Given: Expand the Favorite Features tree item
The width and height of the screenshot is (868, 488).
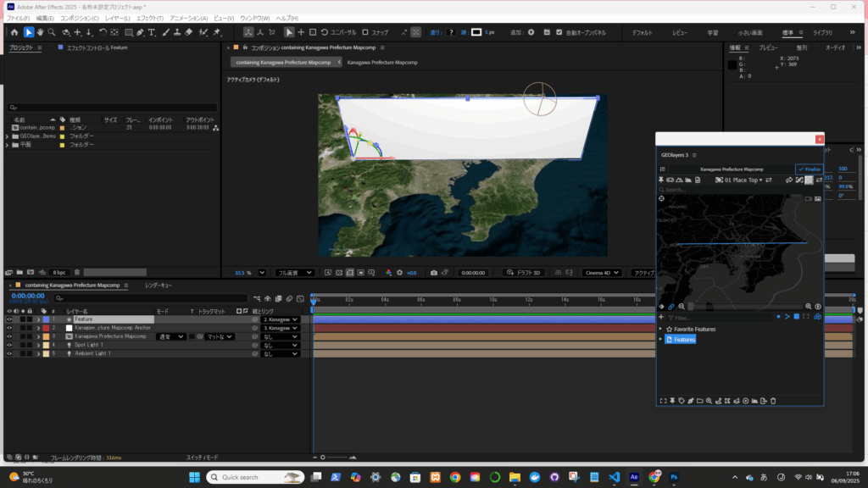Looking at the screenshot, I should tap(660, 329).
